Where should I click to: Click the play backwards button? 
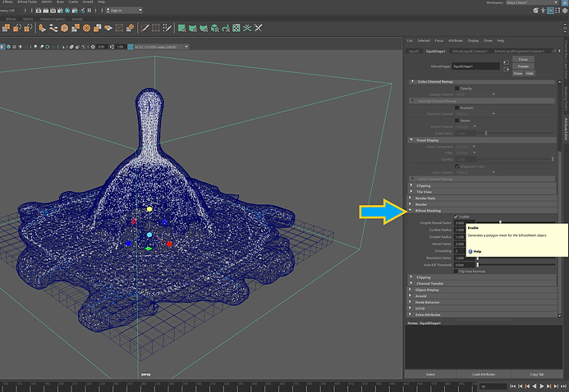535,386
